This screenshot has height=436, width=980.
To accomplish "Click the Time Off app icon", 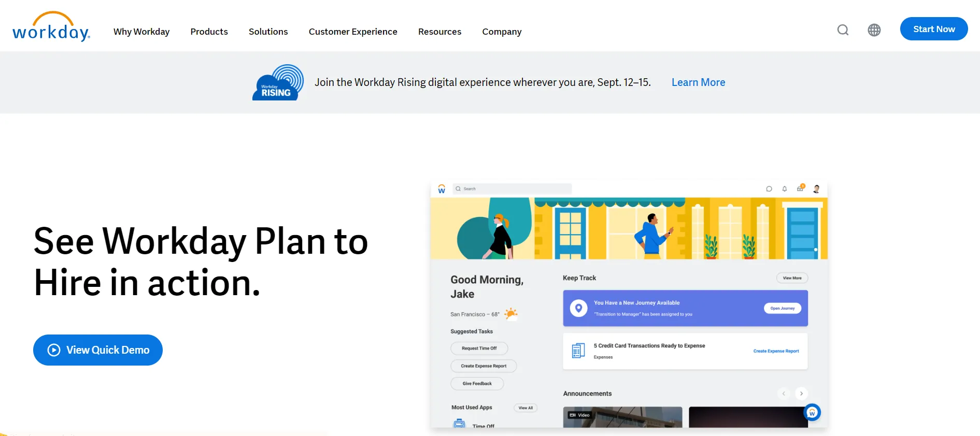I will pos(459,424).
